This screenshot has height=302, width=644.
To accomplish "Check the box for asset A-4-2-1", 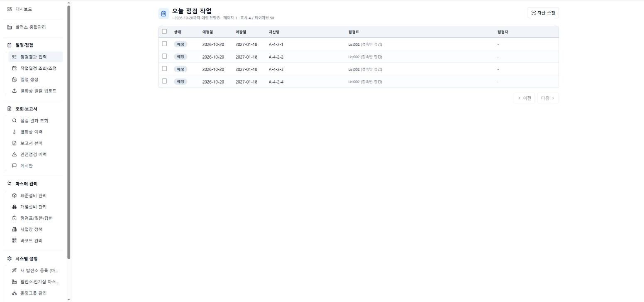I will click(164, 44).
